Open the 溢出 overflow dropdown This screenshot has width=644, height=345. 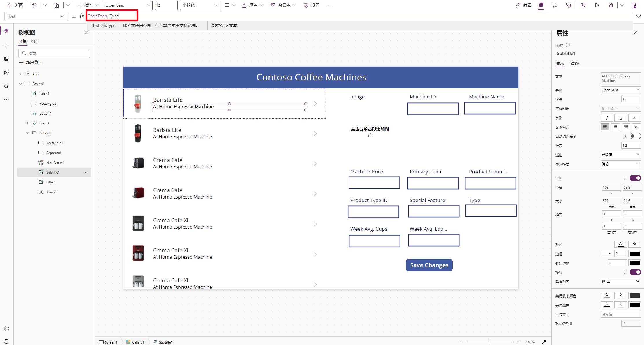pyautogui.click(x=621, y=155)
